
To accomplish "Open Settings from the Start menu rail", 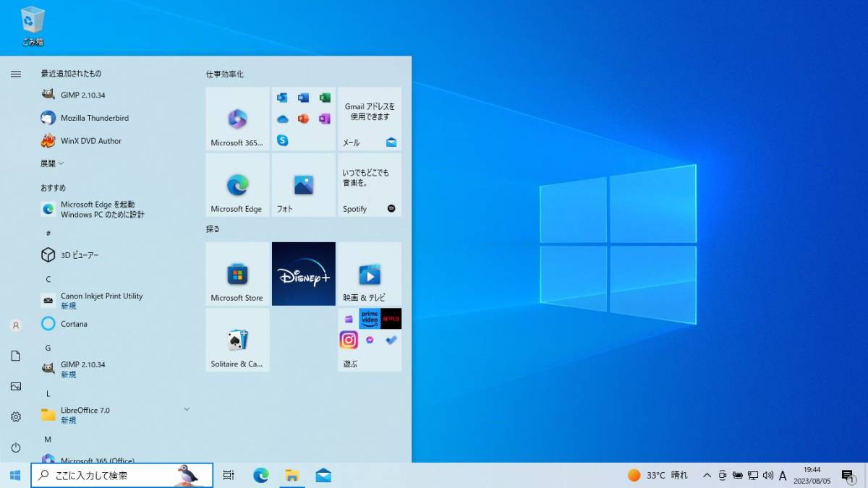I will tap(16, 416).
